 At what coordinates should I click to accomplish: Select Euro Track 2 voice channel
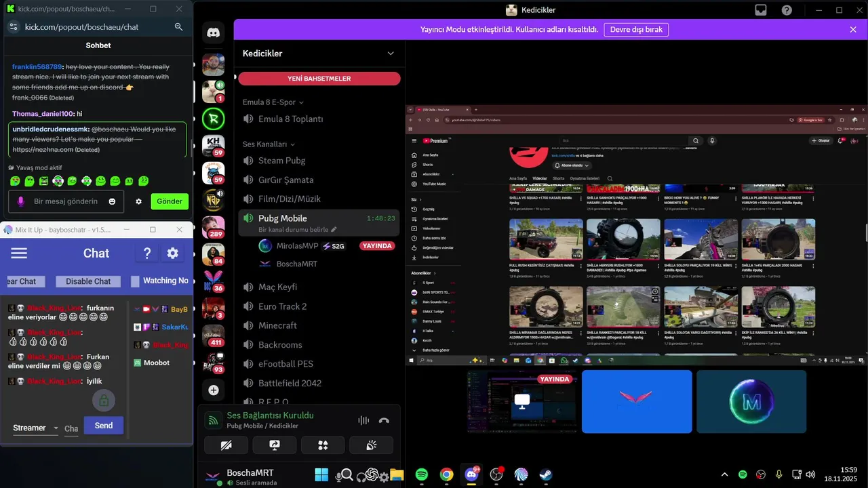(319, 306)
